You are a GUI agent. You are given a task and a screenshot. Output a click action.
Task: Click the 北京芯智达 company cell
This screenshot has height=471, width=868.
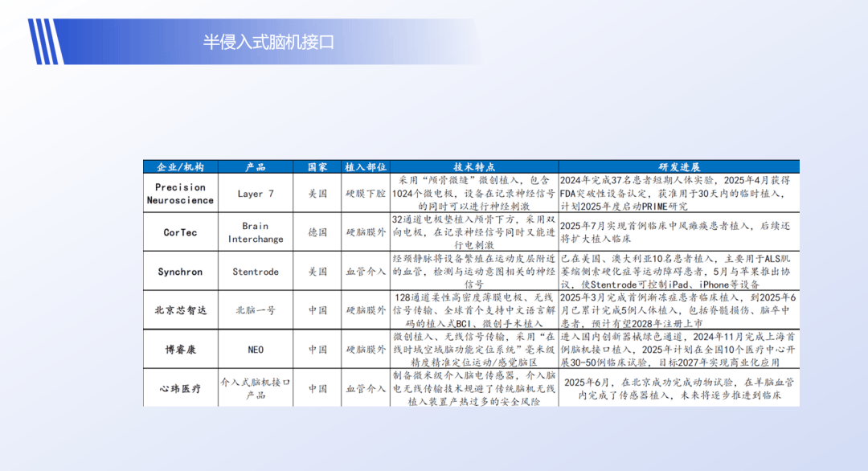181,310
